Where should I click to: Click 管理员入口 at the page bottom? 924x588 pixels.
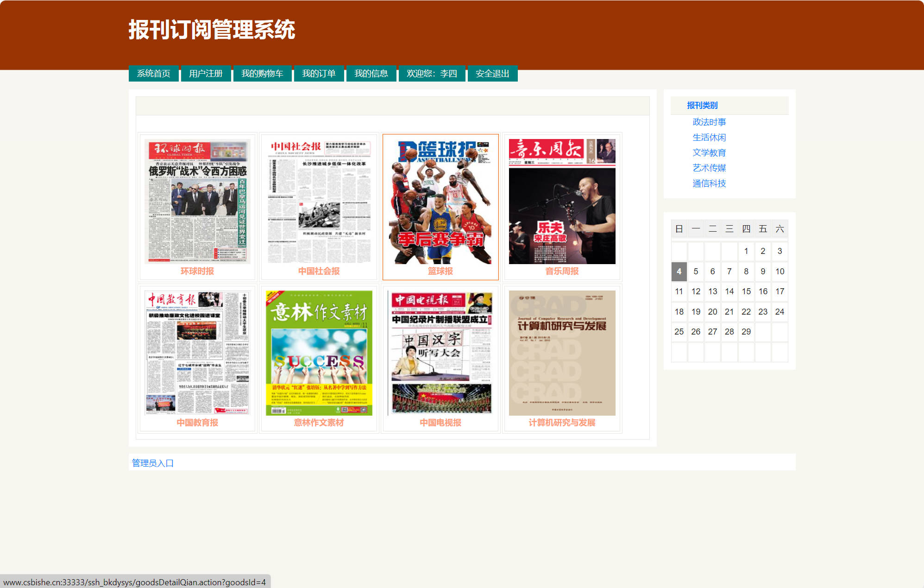point(152,462)
